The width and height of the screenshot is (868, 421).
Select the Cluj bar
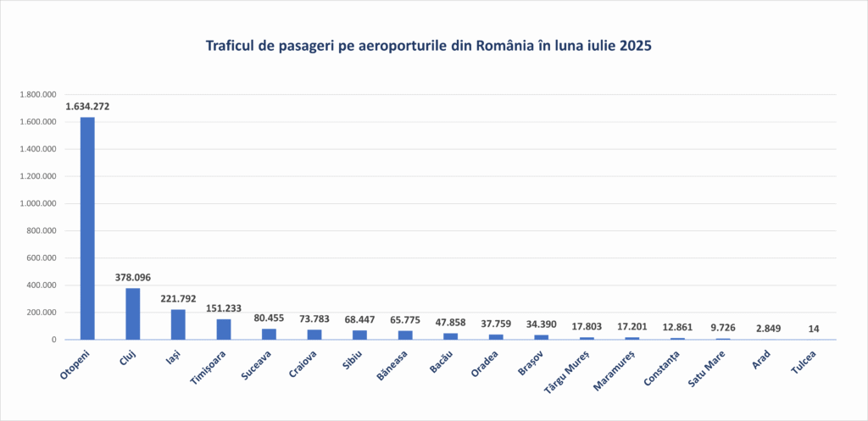[133, 313]
